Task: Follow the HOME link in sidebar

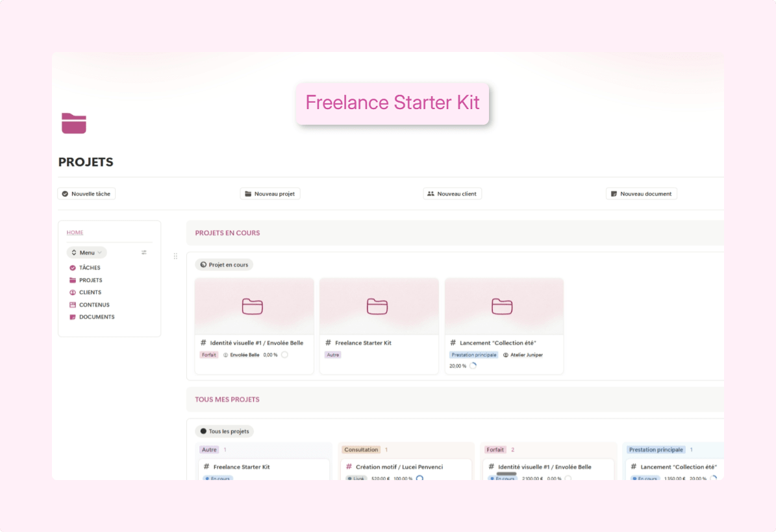Action: [x=75, y=233]
